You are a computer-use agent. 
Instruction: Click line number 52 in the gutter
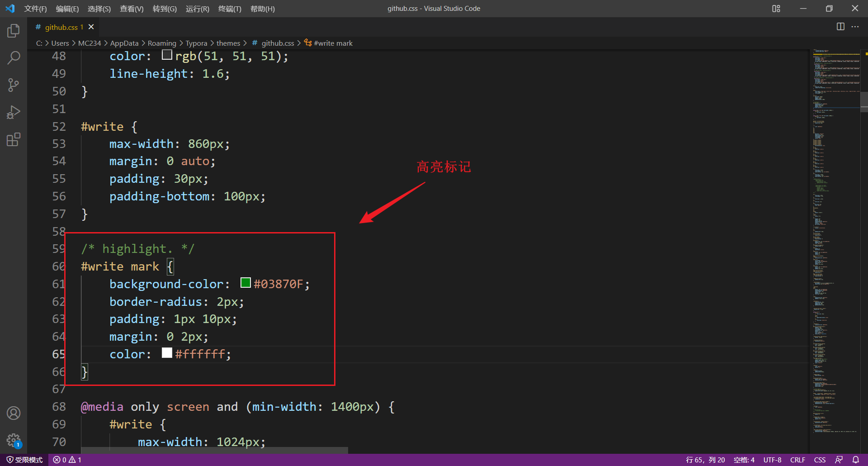(59, 127)
